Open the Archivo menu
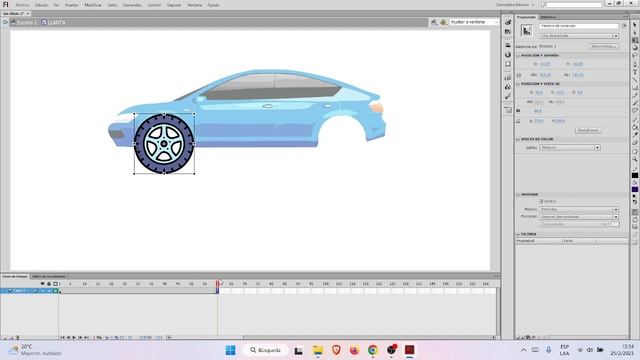640x360 pixels. (x=22, y=5)
